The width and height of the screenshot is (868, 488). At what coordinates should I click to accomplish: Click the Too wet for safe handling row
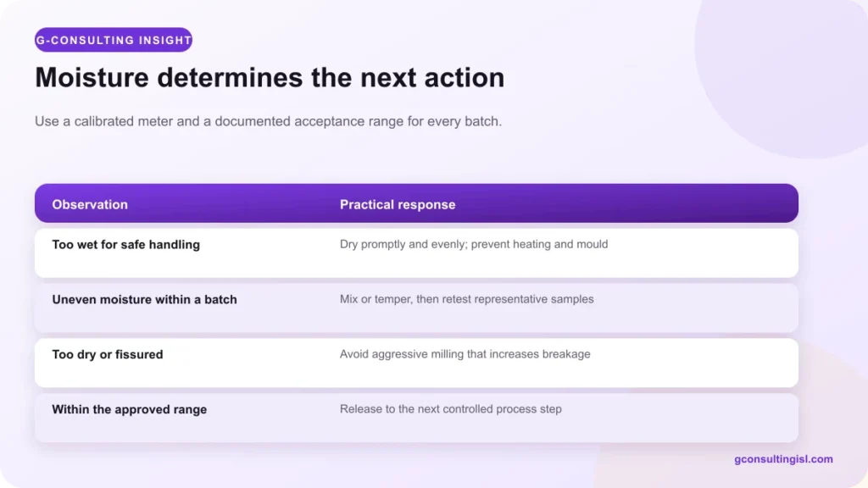click(416, 252)
